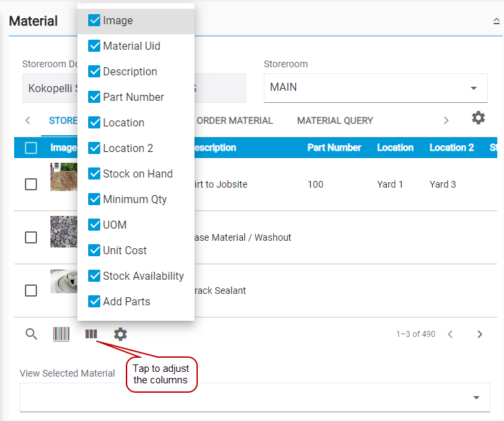Go to next page of material results
The image size is (504, 421).
click(480, 334)
